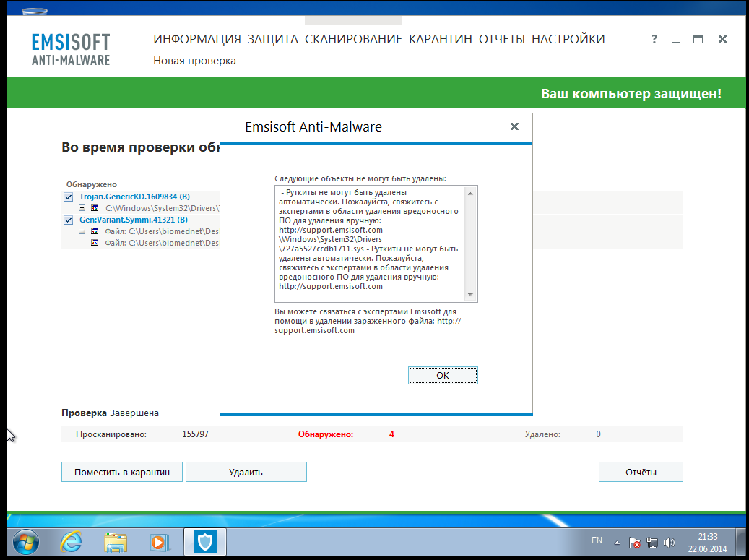
Task: Click the Поместить в карантин button
Action: (x=122, y=472)
